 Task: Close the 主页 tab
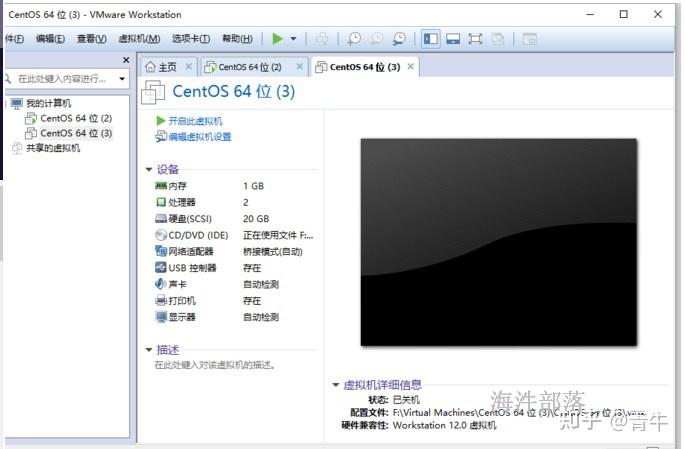(189, 66)
